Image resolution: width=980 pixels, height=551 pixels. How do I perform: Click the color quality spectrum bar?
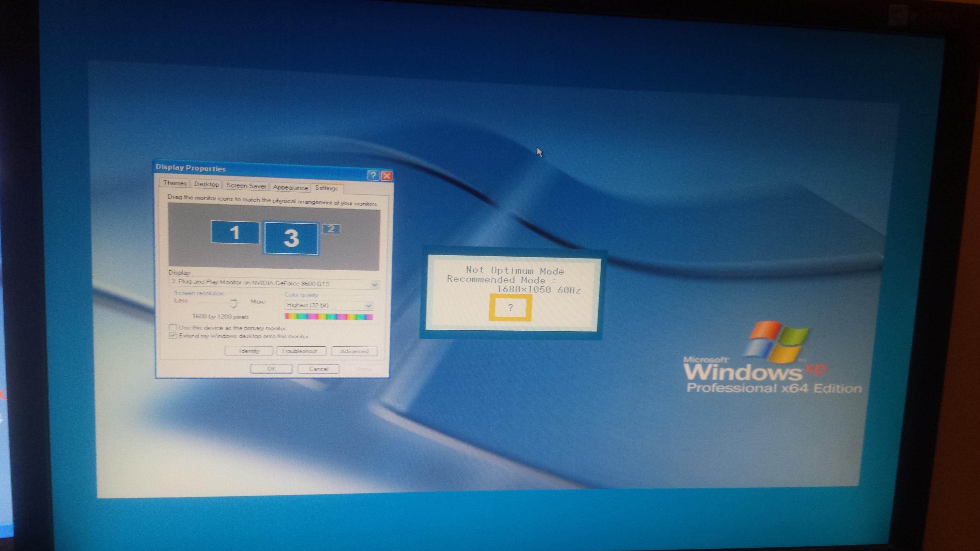pyautogui.click(x=328, y=316)
